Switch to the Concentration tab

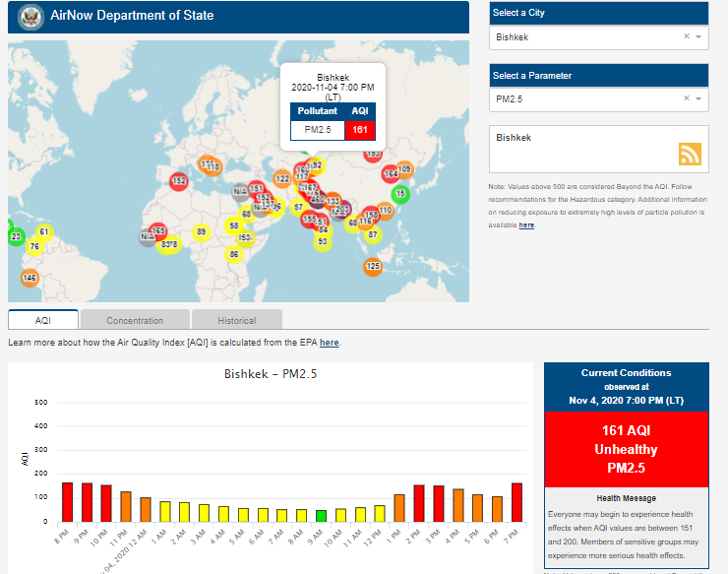tap(135, 320)
